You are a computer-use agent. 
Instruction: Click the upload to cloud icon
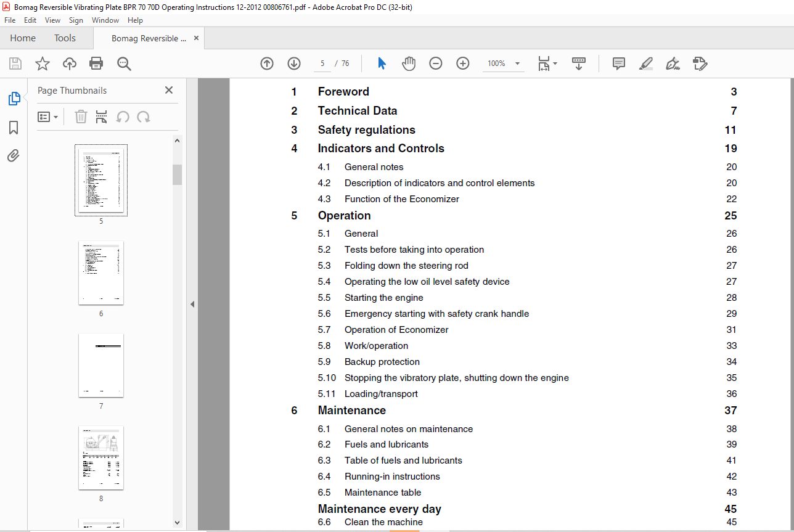[70, 63]
